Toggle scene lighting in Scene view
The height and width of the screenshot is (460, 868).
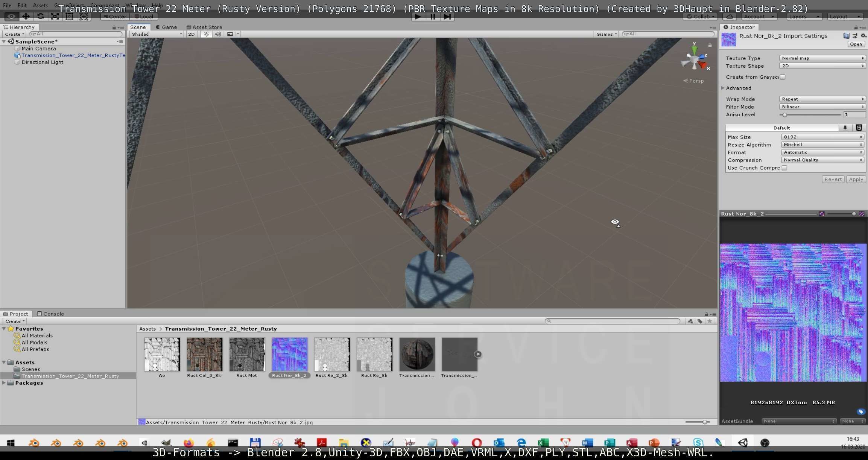point(206,34)
